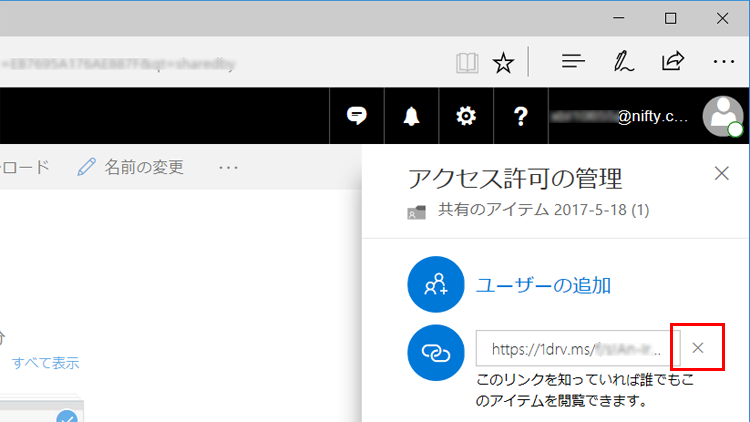Click the shared folder icon beside 共有のアイテム
The height and width of the screenshot is (422, 750).
[x=416, y=212]
